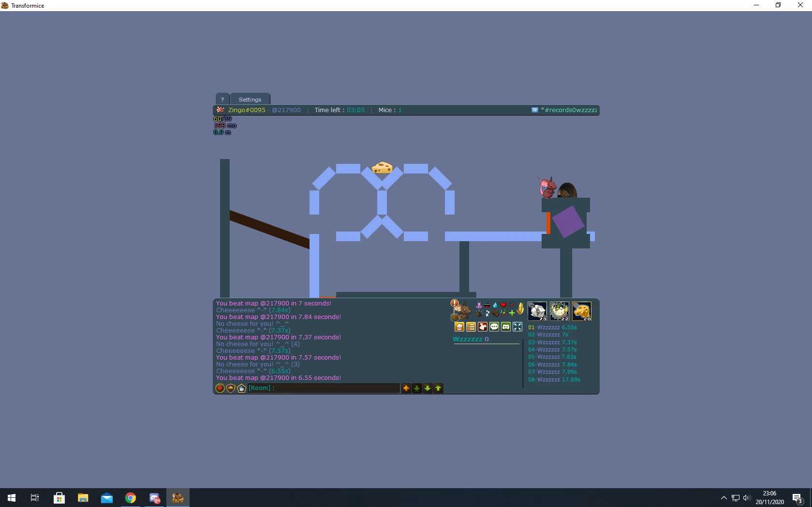Image resolution: width=812 pixels, height=507 pixels.
Task: Click the green up arrow chat button
Action: tap(438, 388)
